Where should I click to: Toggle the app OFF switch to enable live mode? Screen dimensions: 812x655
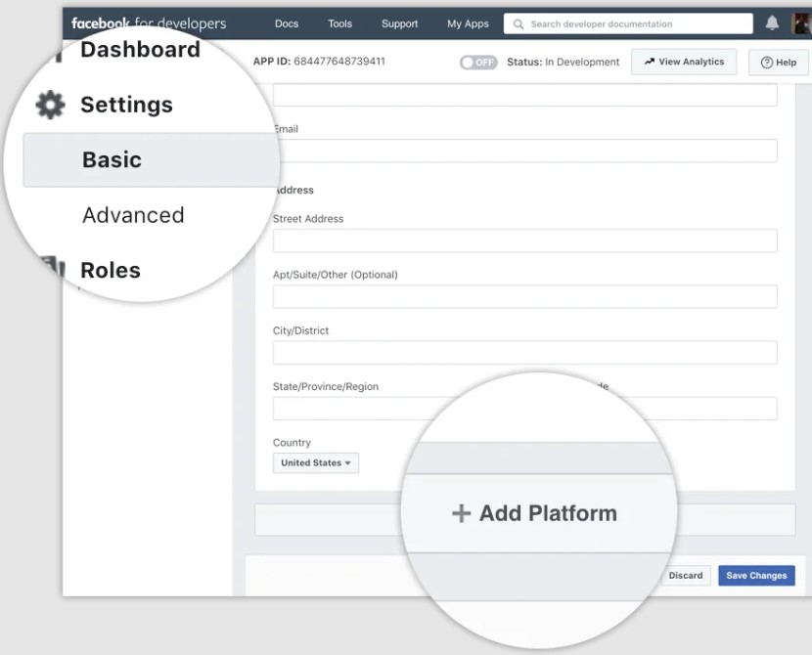(x=477, y=62)
